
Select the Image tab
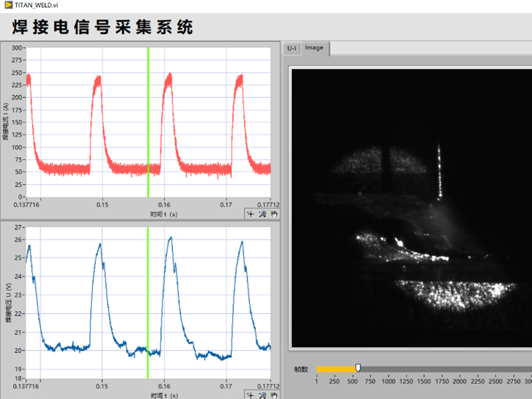point(314,48)
